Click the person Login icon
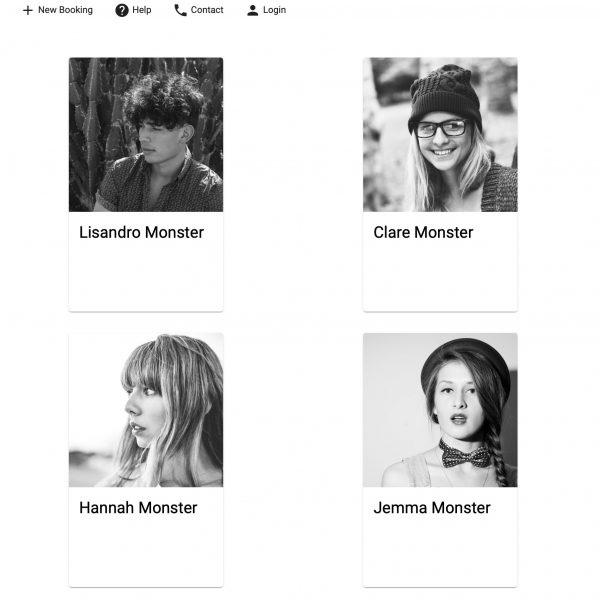The image size is (600, 600). click(253, 10)
